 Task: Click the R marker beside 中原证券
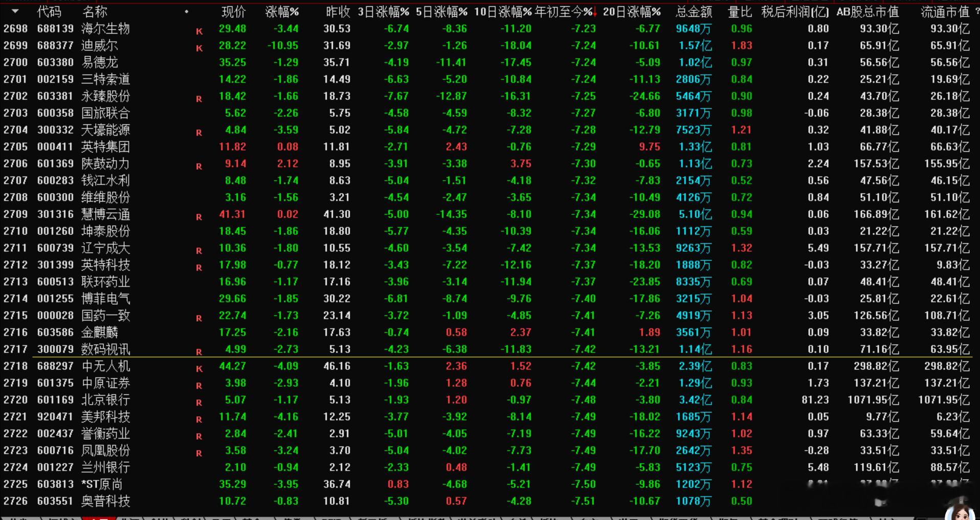pyautogui.click(x=199, y=386)
